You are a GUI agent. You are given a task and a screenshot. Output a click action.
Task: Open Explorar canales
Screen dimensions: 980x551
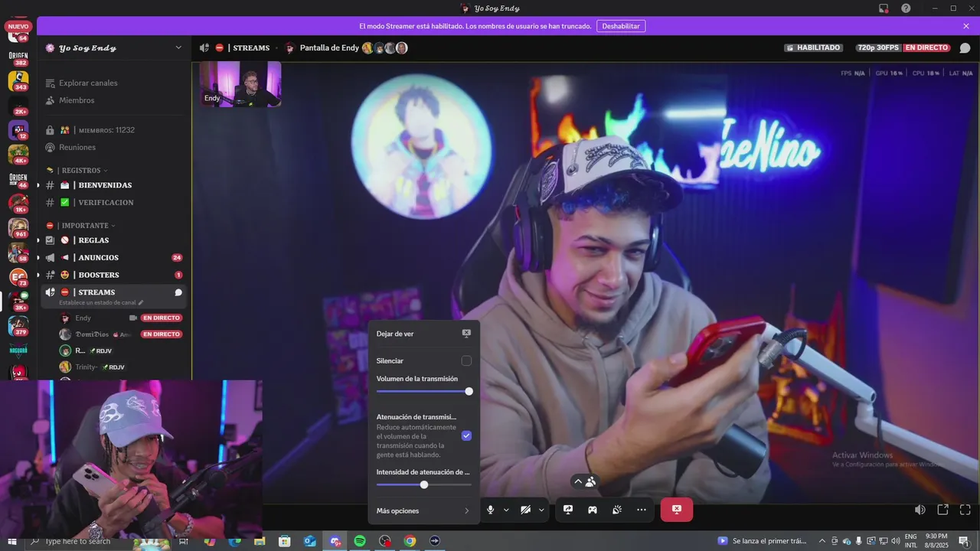click(113, 83)
